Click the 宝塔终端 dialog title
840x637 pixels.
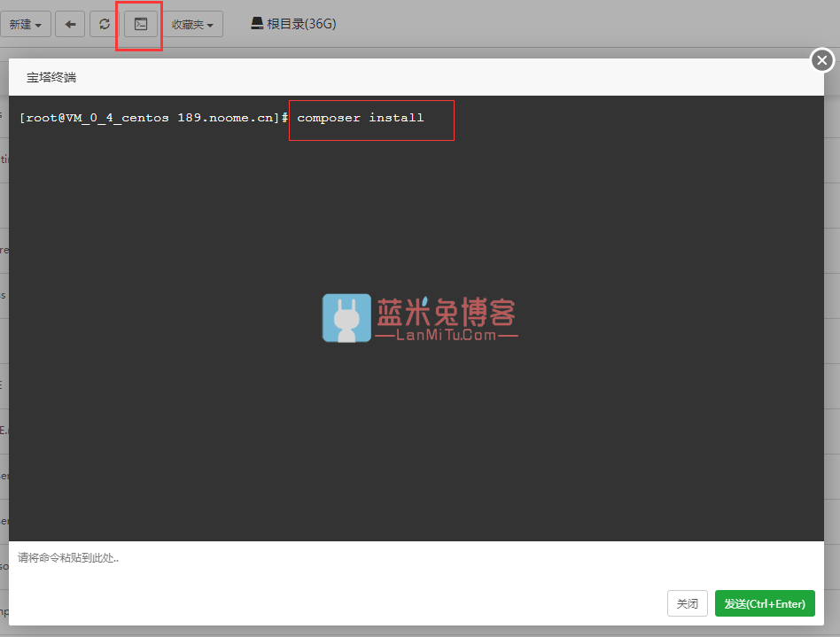[x=51, y=77]
